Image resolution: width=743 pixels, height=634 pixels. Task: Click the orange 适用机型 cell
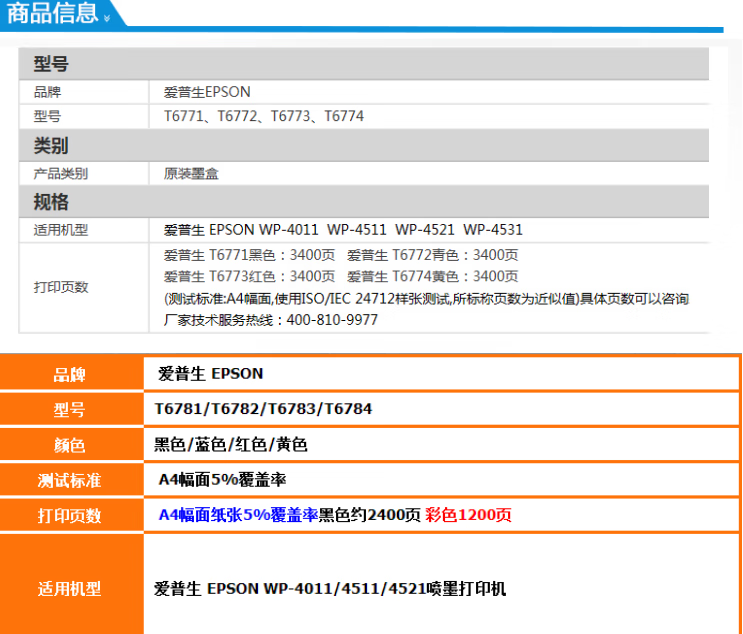[x=72, y=584]
